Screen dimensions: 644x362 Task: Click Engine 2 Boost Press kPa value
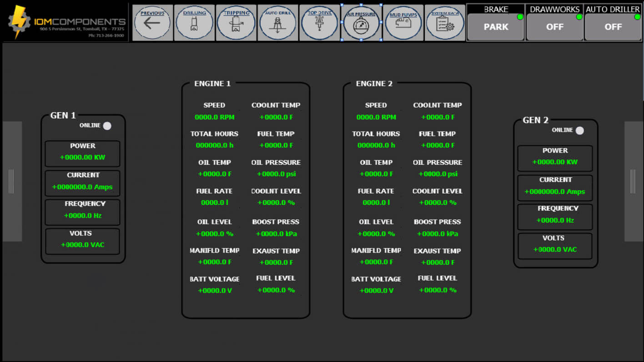click(x=438, y=234)
